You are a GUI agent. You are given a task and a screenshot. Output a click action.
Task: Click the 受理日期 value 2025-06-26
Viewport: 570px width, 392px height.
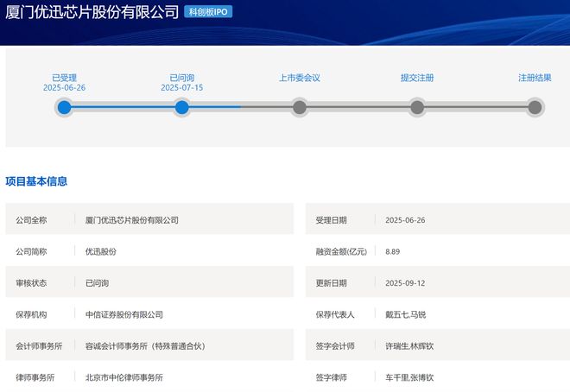[405, 220]
